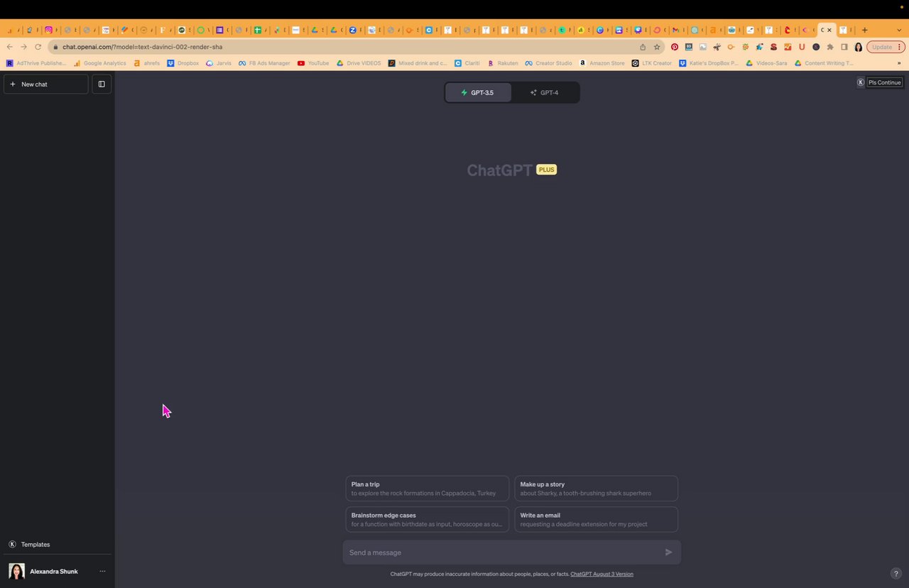The height and width of the screenshot is (588, 909).
Task: Click the share page icon in address bar
Action: coord(643,47)
